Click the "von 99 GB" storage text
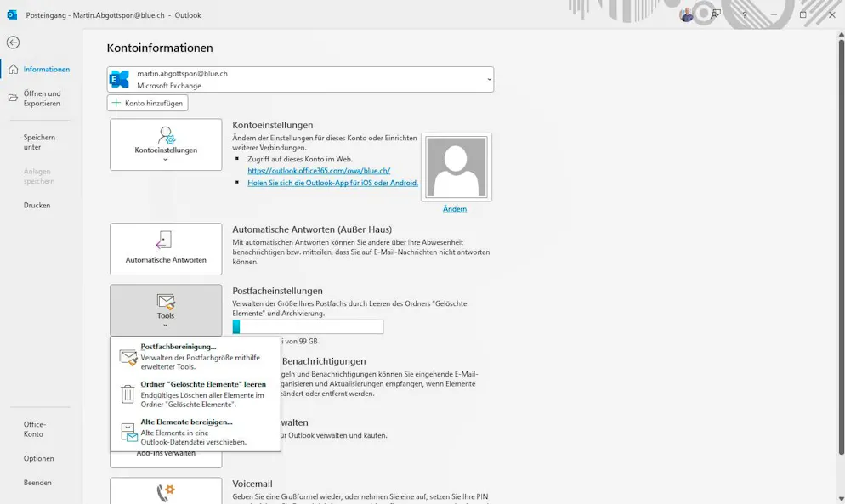Viewport: 845px width, 504px height. tap(301, 341)
